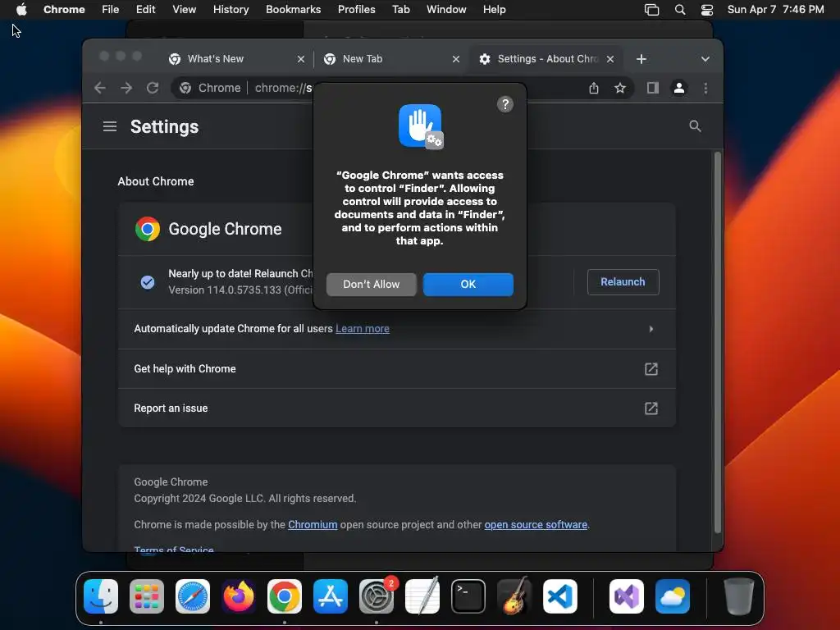Viewport: 840px width, 630px height.
Task: Expand the tab search dropdown chevron
Action: (x=705, y=59)
